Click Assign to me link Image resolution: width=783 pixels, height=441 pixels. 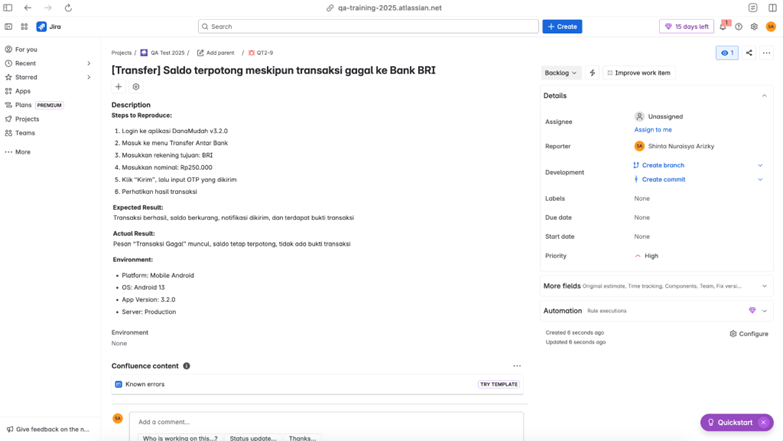tap(653, 129)
